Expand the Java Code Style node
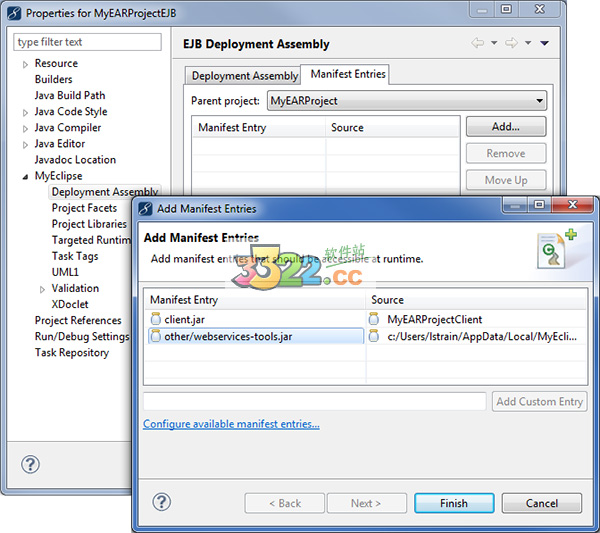600x533 pixels. point(25,112)
